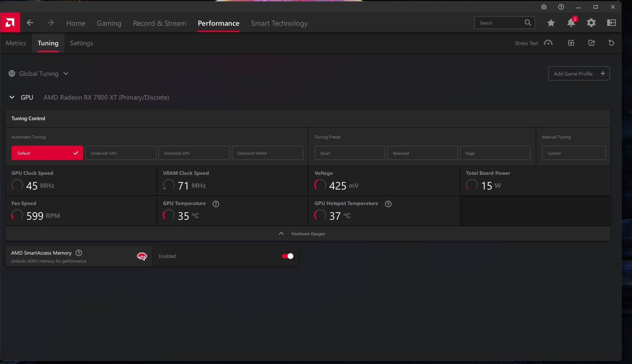The image size is (632, 364).
Task: Open the help question mark icon
Action: (561, 7)
